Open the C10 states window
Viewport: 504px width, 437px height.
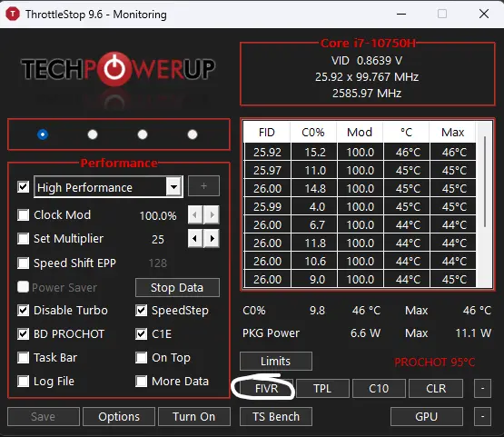click(x=379, y=389)
